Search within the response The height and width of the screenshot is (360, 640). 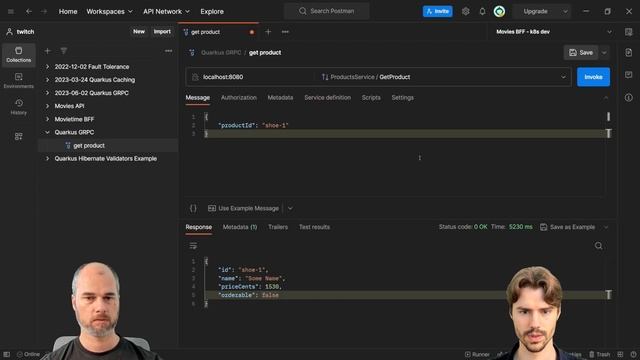598,246
